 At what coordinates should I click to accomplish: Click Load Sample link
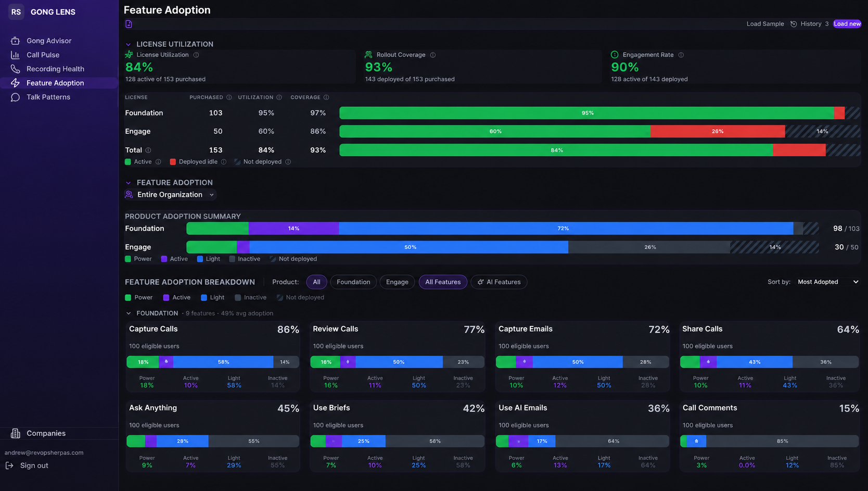pos(765,24)
